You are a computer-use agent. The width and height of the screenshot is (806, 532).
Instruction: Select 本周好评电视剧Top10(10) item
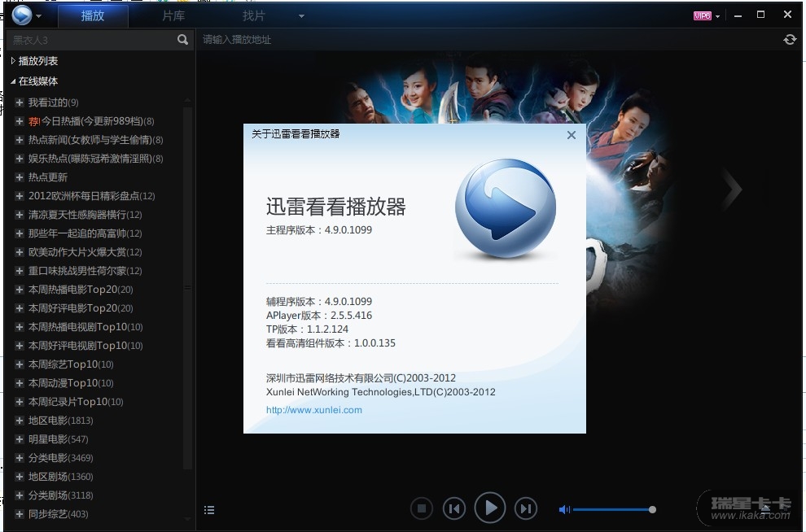85,346
